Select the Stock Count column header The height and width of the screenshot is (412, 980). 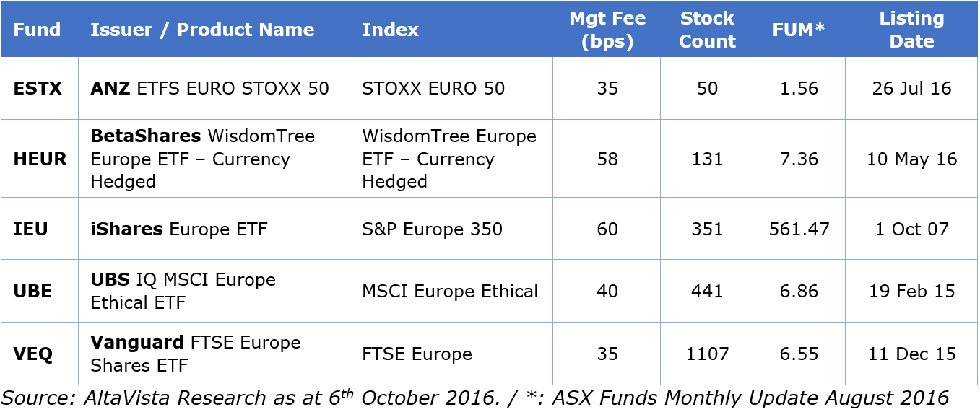point(707,30)
